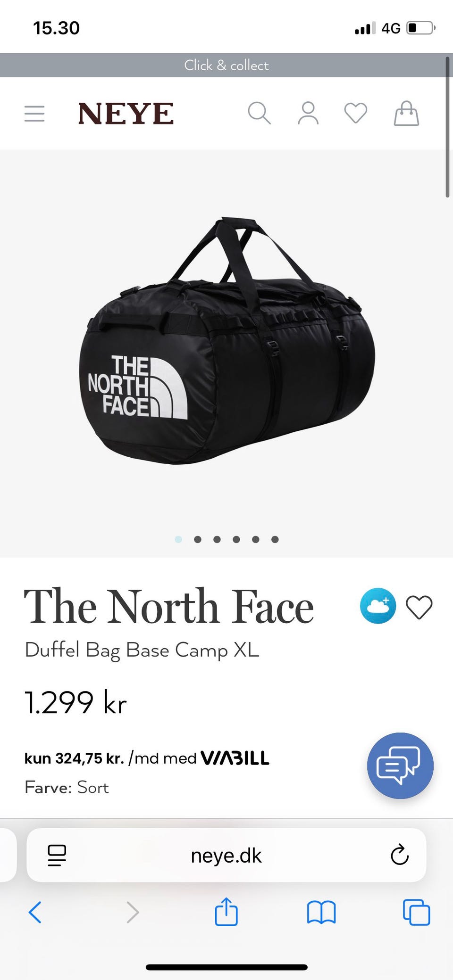Open the shopping bag icon
The image size is (453, 980).
click(406, 113)
